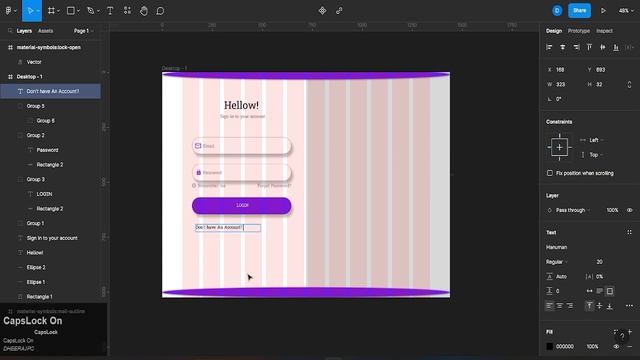Click the font size field 20
The width and height of the screenshot is (640, 360).
pyautogui.click(x=599, y=262)
